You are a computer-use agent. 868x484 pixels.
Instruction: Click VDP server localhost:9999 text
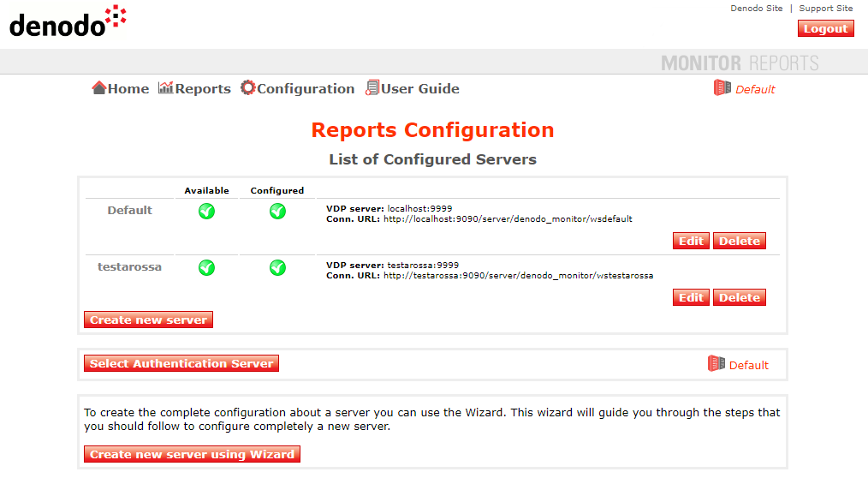389,209
